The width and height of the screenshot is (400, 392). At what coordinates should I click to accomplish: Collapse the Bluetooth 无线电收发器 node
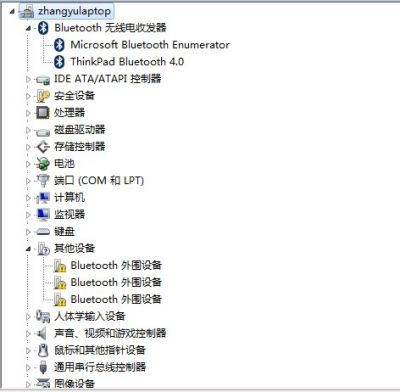28,29
